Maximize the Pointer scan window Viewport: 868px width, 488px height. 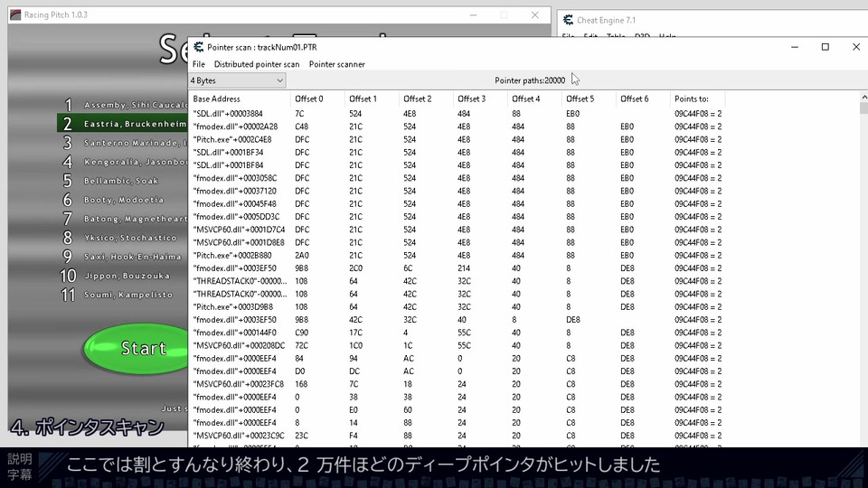pos(825,47)
